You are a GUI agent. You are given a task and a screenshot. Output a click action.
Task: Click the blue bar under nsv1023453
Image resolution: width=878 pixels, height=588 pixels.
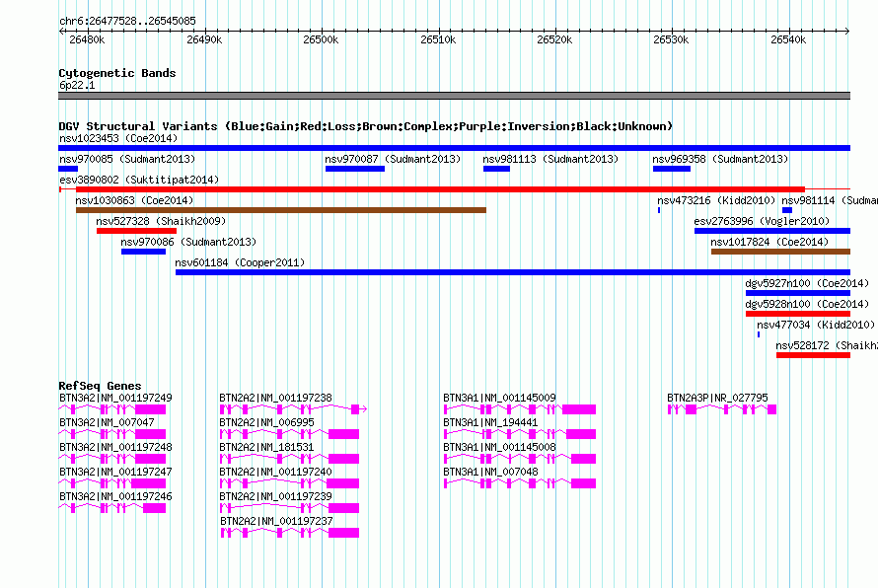[x=454, y=148]
